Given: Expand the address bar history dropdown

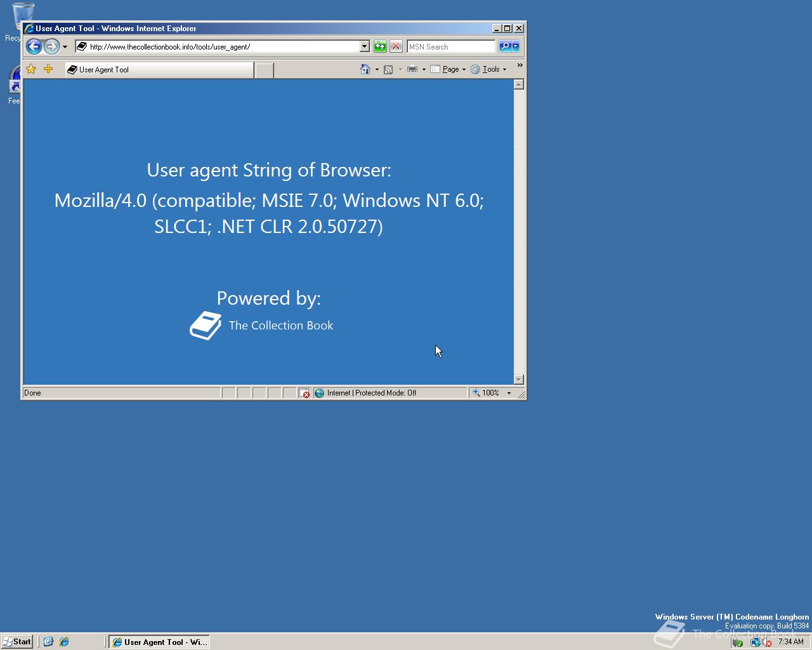Looking at the screenshot, I should [365, 46].
